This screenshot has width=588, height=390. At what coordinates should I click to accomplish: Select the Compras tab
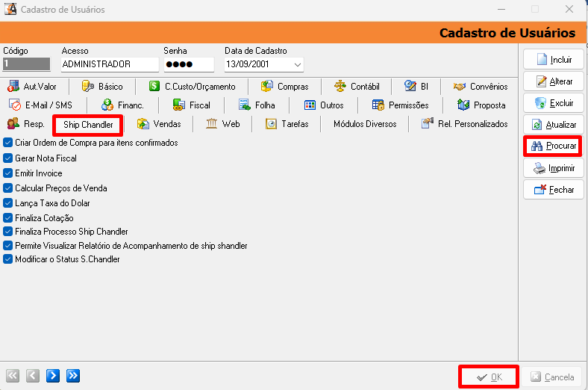coord(285,87)
